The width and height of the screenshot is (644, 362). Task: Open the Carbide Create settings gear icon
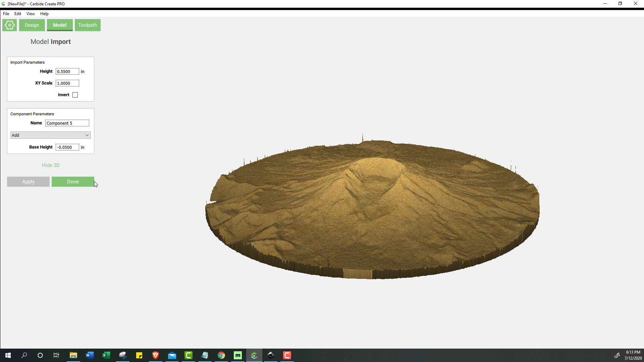coord(9,25)
